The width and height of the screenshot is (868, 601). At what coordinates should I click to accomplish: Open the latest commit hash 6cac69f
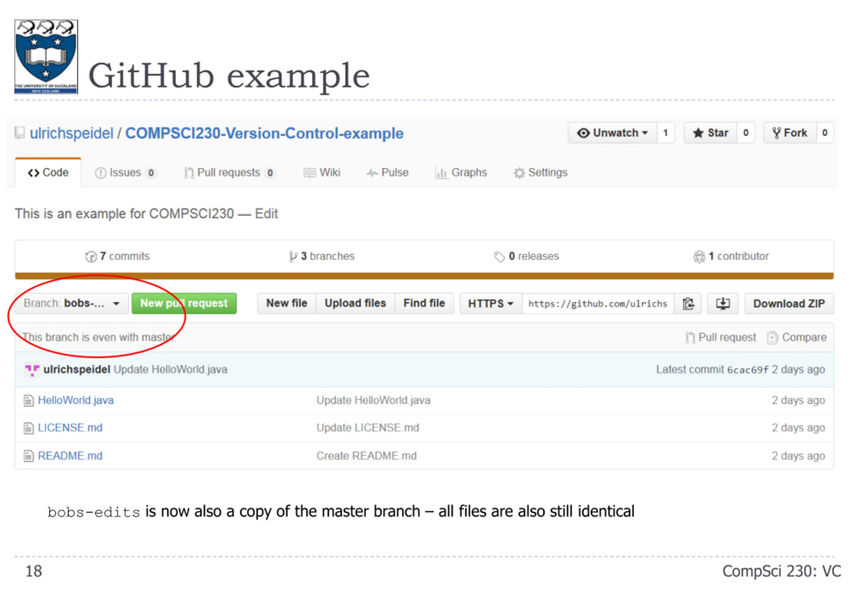(x=748, y=370)
